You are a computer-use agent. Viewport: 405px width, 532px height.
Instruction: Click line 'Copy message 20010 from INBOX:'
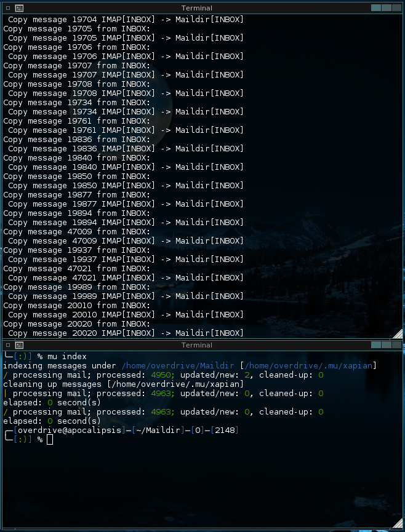click(77, 306)
